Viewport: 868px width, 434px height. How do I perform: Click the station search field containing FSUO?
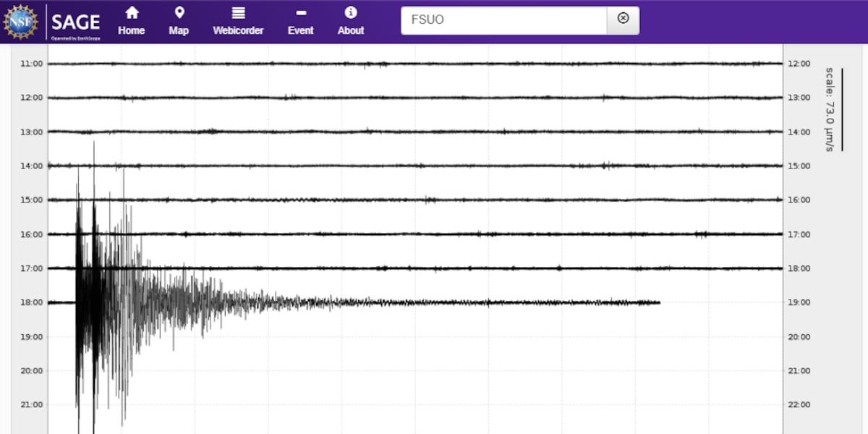(504, 20)
